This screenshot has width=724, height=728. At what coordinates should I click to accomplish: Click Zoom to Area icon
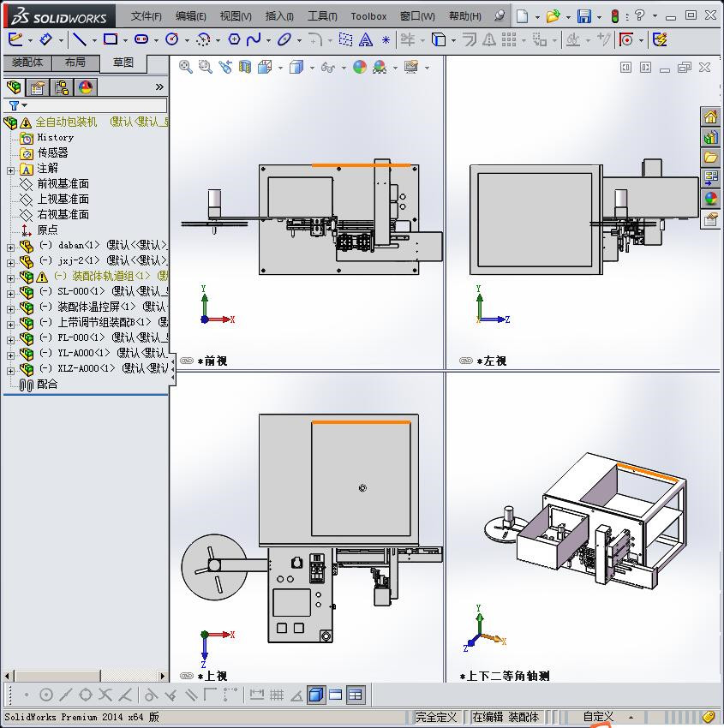[x=206, y=68]
